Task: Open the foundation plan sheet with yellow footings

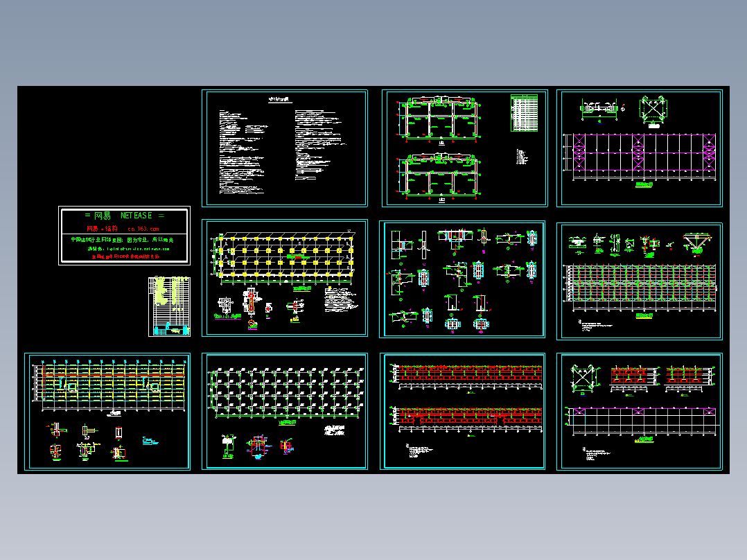Action: point(284,278)
